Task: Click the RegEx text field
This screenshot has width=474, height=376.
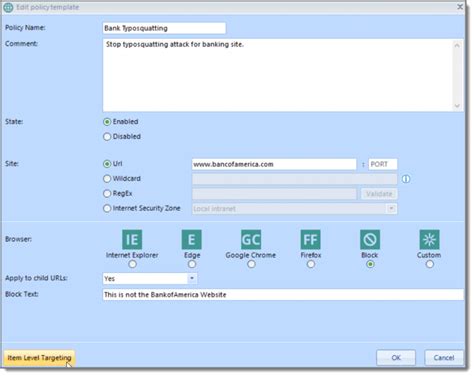Action: pos(274,194)
